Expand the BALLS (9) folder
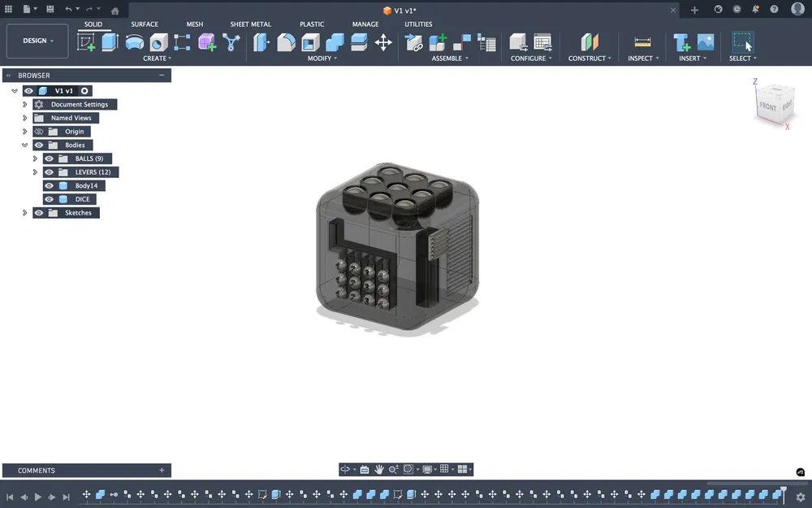812x508 pixels. point(35,158)
